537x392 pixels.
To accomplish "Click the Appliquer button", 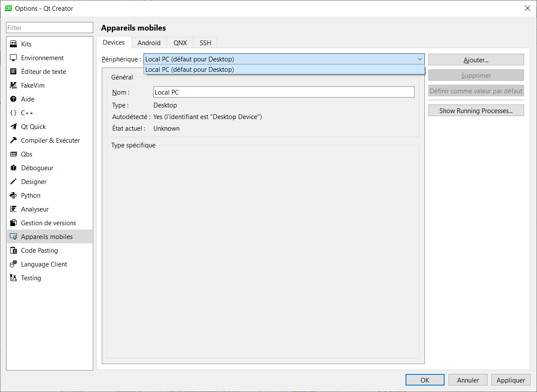I will [511, 380].
